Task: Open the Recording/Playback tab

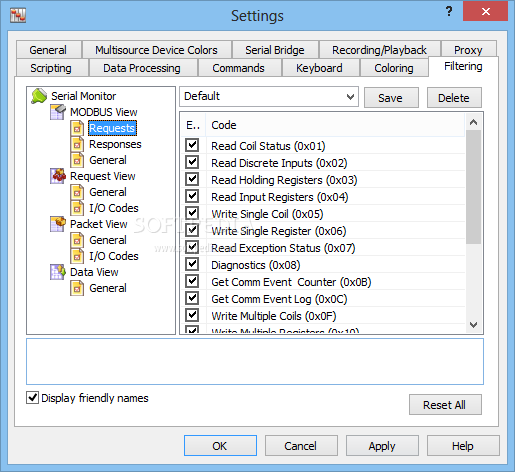Action: pyautogui.click(x=379, y=50)
